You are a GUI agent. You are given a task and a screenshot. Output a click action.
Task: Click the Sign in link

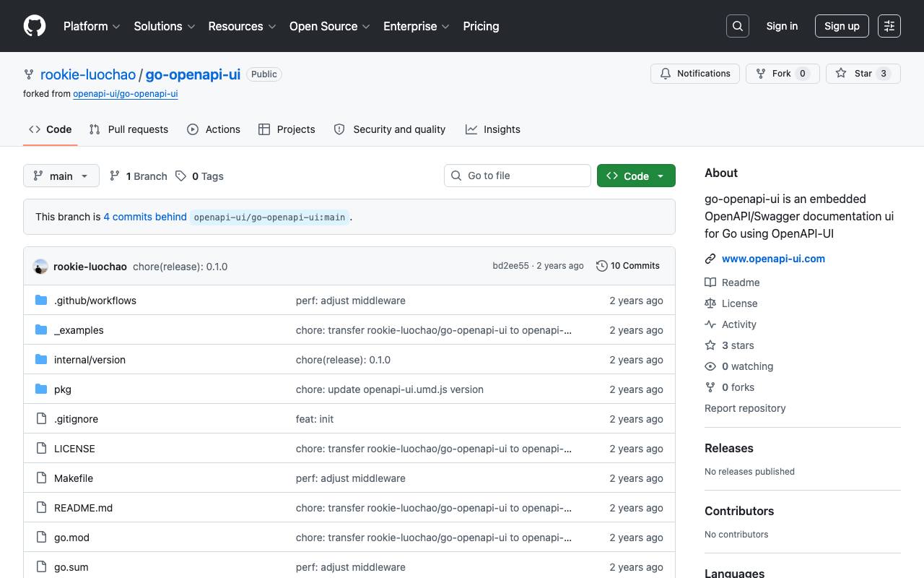click(x=782, y=26)
